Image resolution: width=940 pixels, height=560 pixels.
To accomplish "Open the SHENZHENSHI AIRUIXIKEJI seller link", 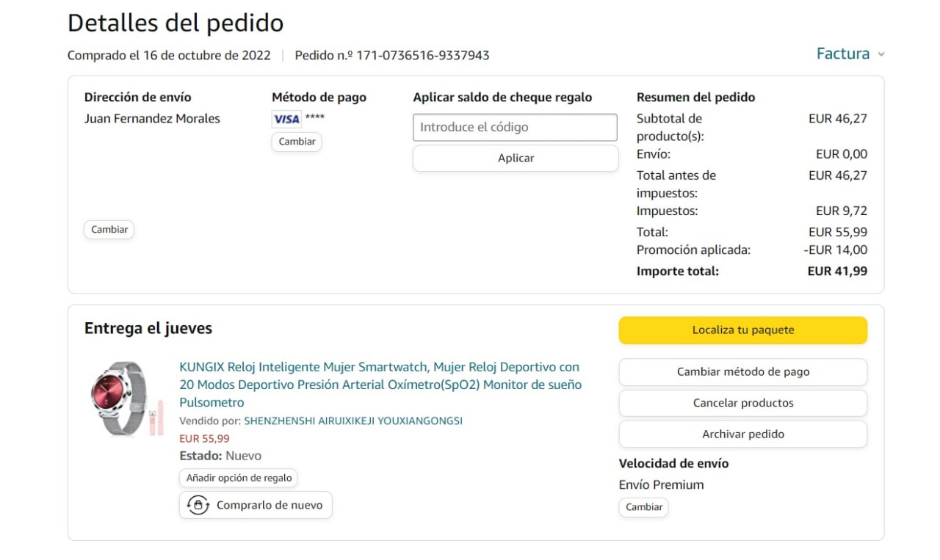I will coord(353,421).
